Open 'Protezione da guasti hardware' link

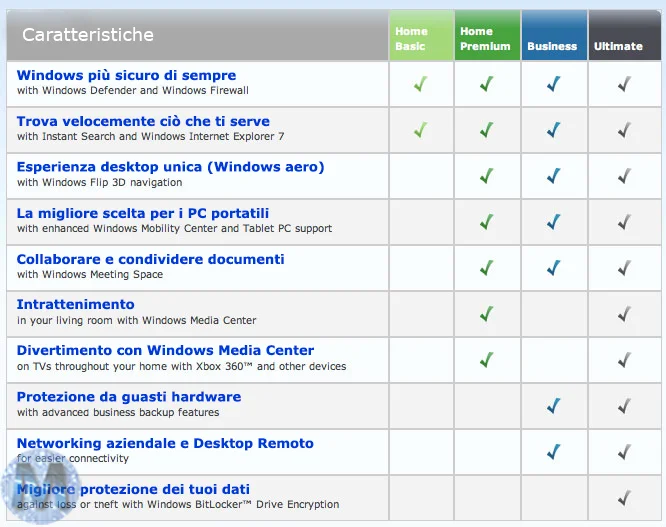pos(129,397)
